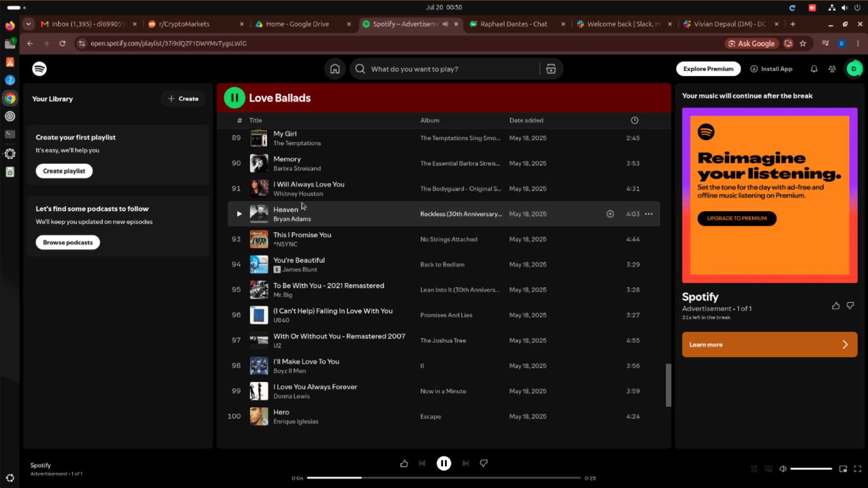
Task: Click the playlist vertical scrollbar
Action: tap(668, 385)
